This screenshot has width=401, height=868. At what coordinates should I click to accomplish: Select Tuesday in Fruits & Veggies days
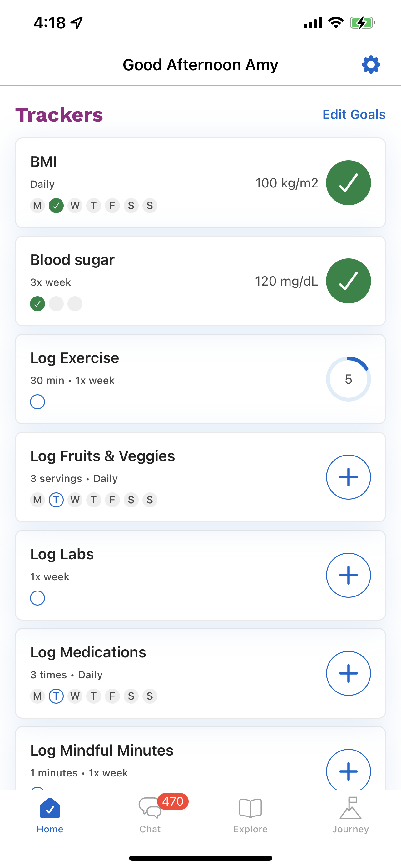click(56, 500)
